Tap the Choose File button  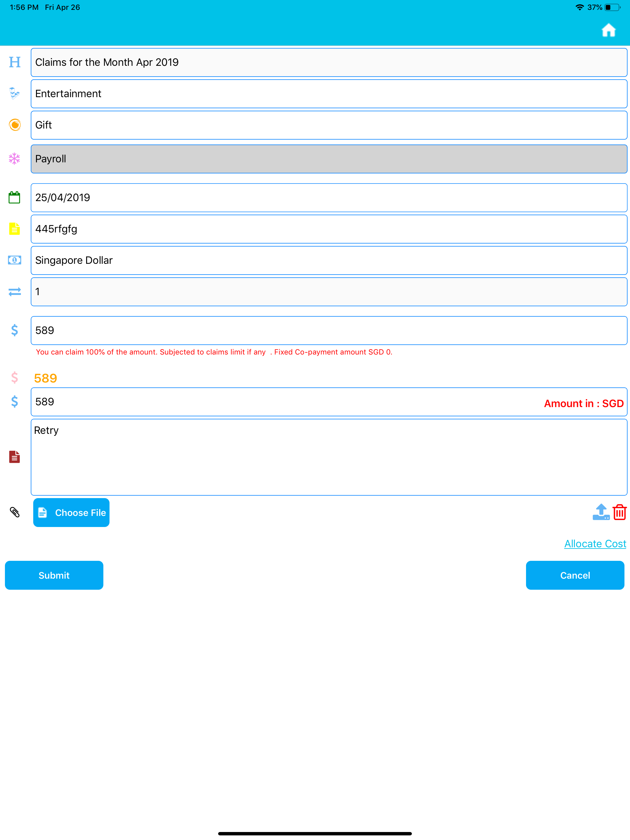71,513
